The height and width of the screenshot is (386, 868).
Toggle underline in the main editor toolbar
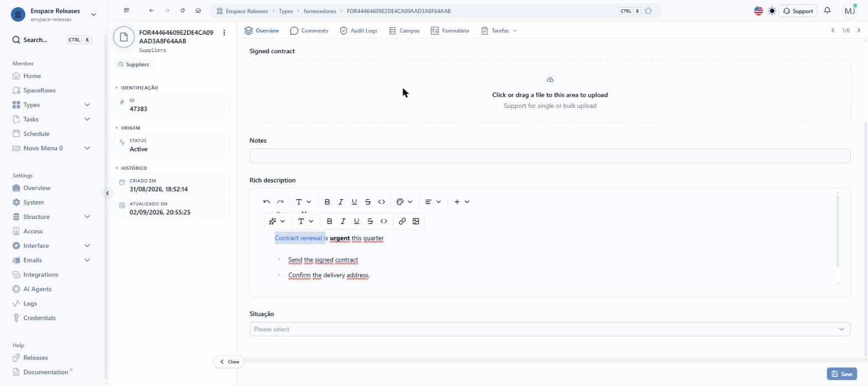tap(354, 202)
